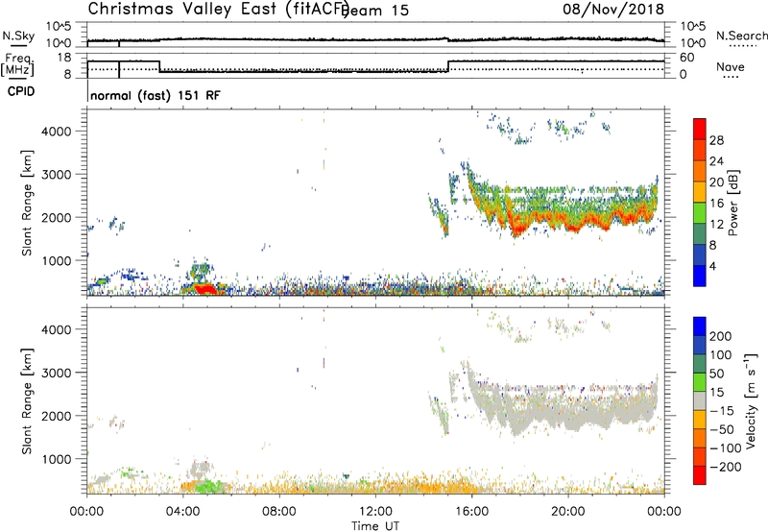768x532 pixels.
Task: Click the red 28 dB power swatch
Action: point(700,129)
